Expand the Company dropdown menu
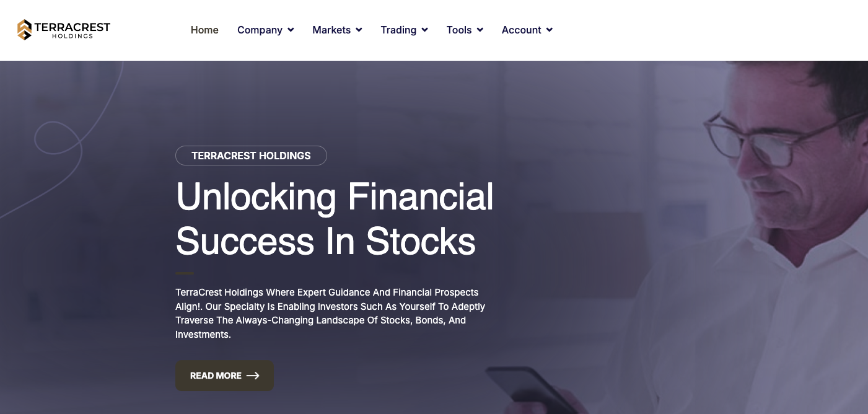Viewport: 868px width, 414px height. coord(260,30)
